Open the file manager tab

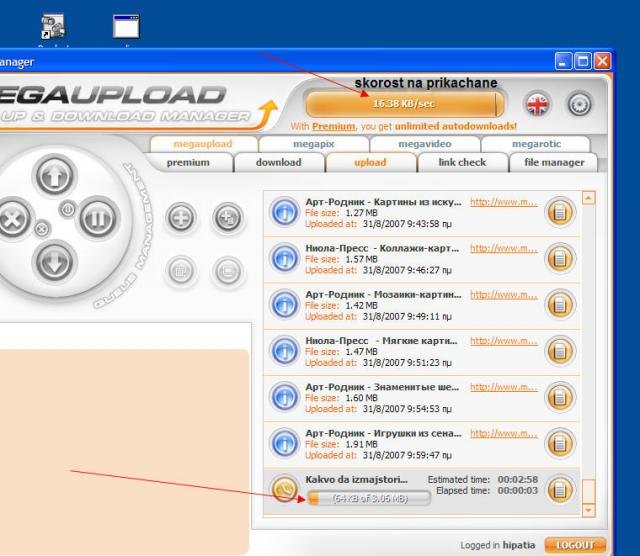click(x=555, y=162)
